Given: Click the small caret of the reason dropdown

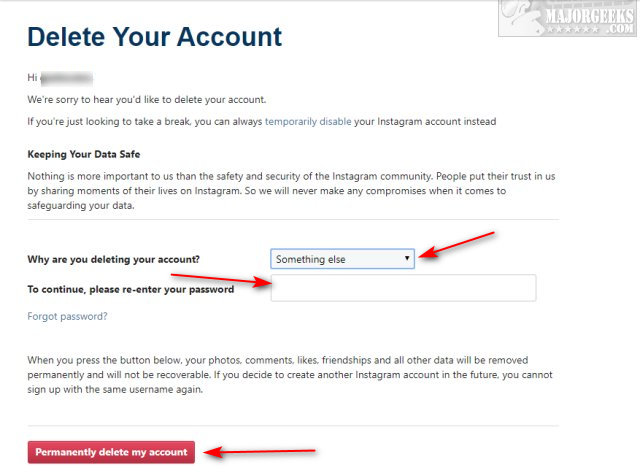Looking at the screenshot, I should tap(407, 259).
